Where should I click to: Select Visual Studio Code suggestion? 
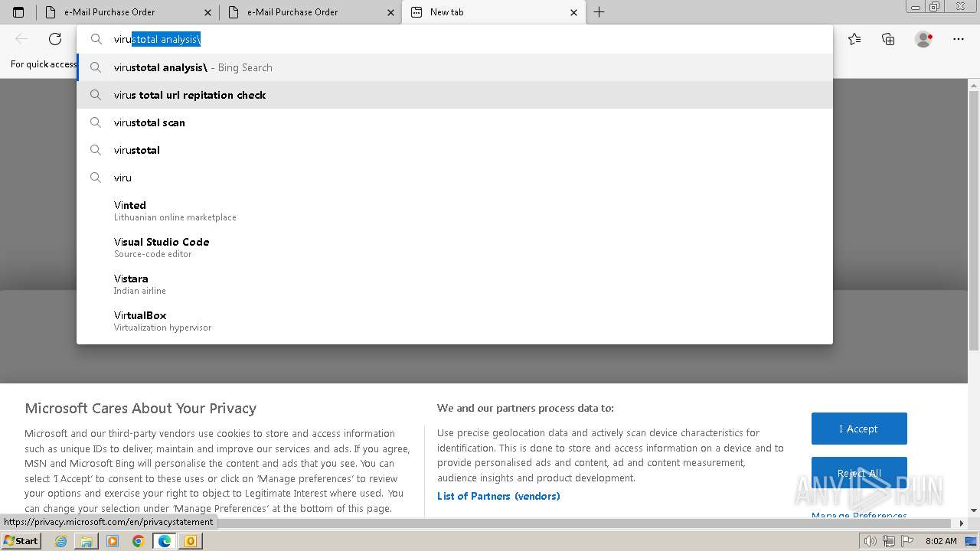(x=455, y=247)
